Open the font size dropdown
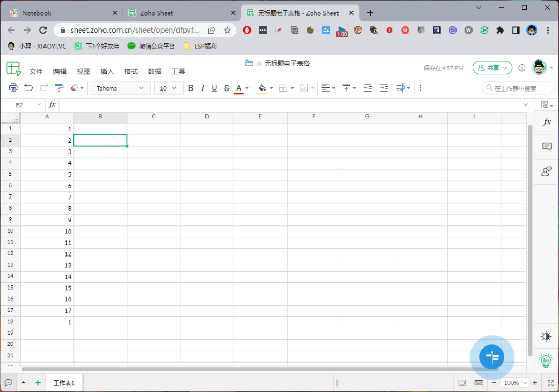Screen dimensions: 559x392 point(168,88)
